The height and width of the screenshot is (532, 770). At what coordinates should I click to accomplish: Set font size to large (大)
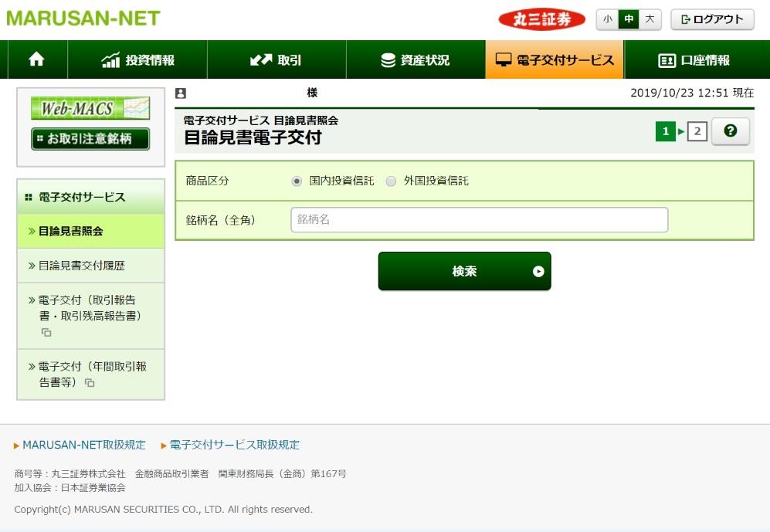(650, 19)
